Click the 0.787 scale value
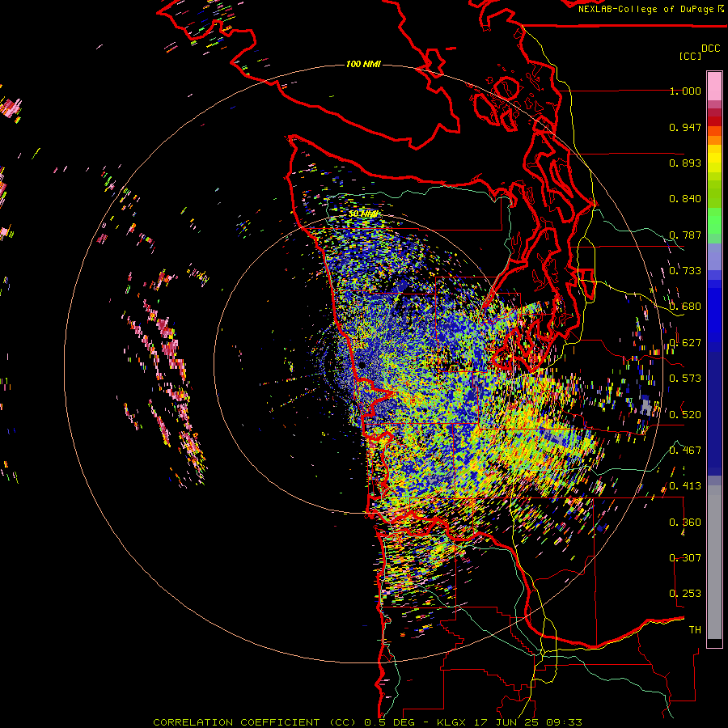Image resolution: width=728 pixels, height=728 pixels. tap(685, 235)
